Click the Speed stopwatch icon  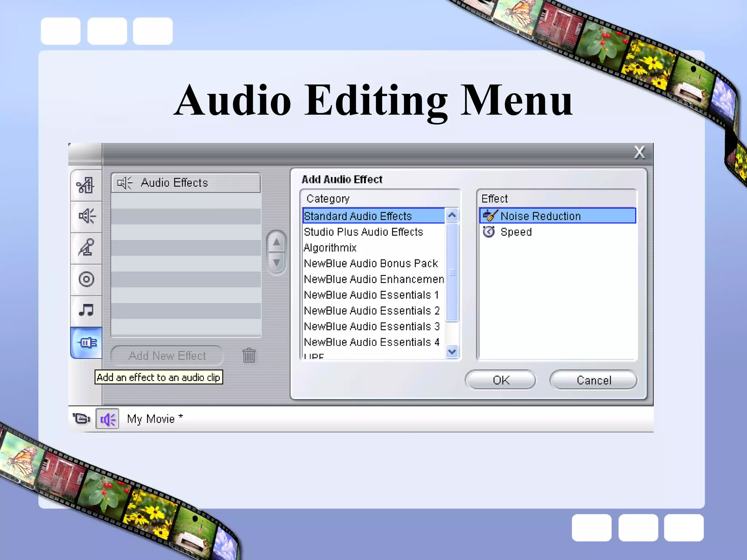coord(489,232)
